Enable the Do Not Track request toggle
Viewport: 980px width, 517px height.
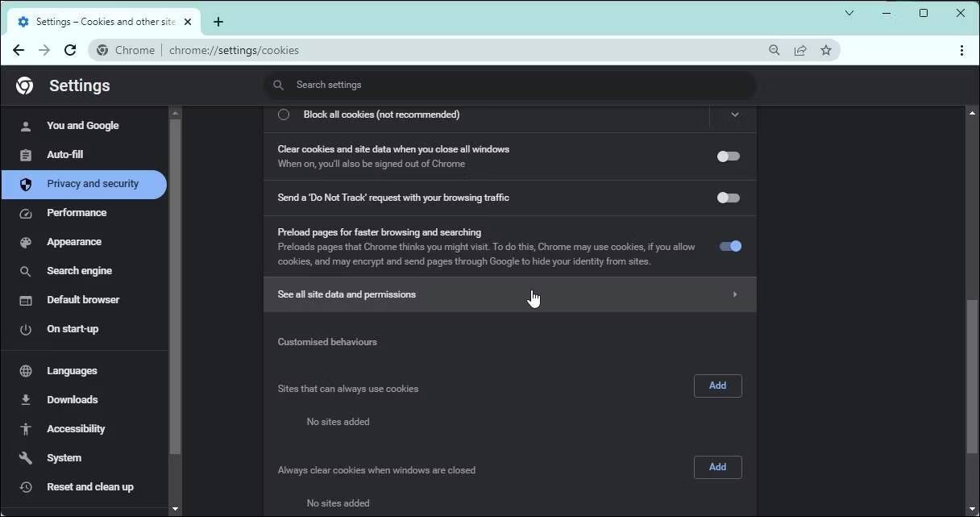pyautogui.click(x=728, y=197)
